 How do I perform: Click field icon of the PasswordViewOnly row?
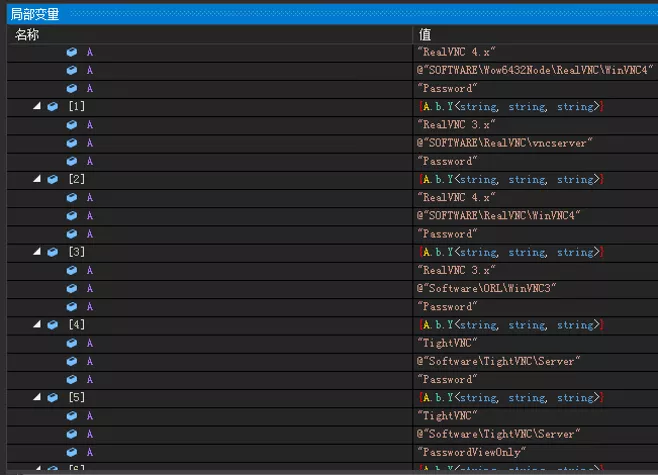[x=72, y=452]
